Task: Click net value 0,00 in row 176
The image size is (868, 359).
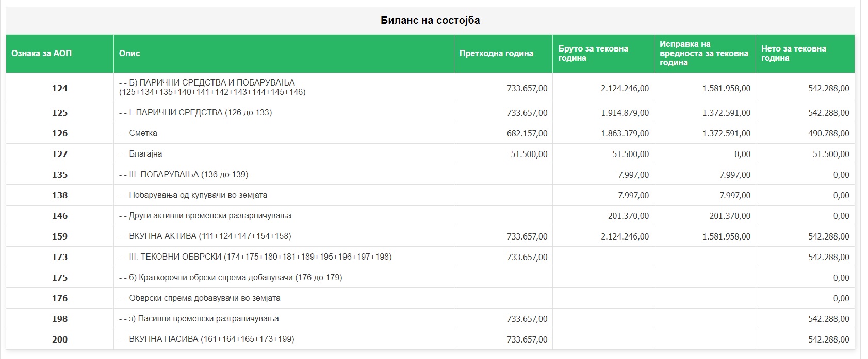Action: (841, 298)
